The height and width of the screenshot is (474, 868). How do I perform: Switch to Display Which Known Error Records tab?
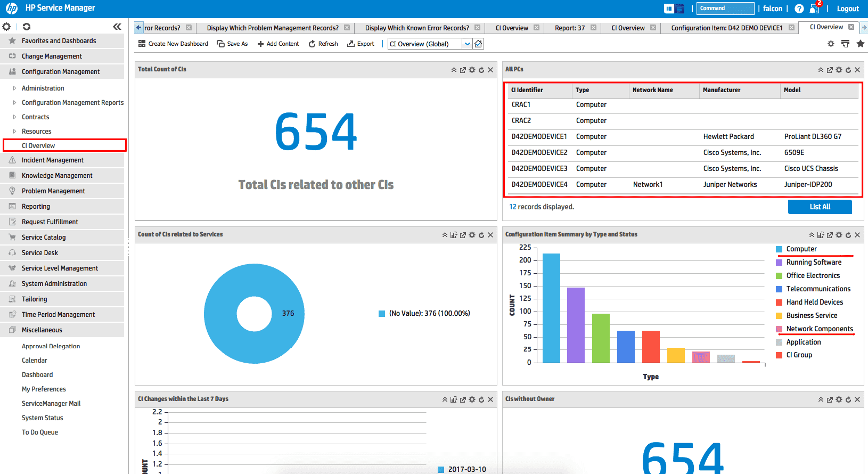click(x=417, y=28)
